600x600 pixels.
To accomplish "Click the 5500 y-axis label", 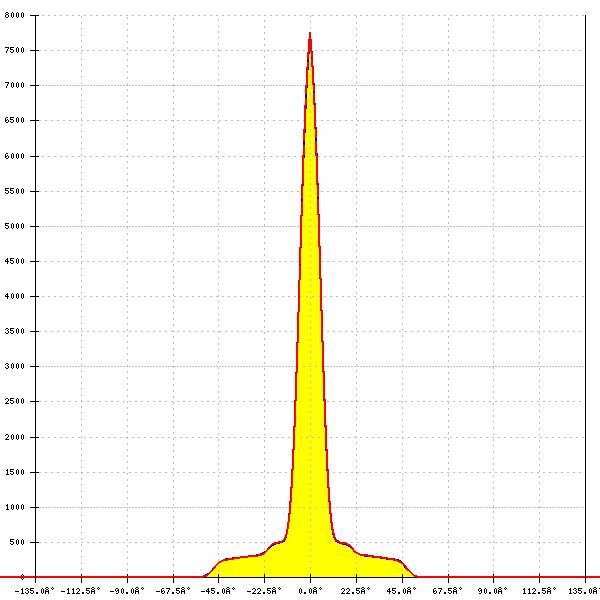I will (15, 191).
